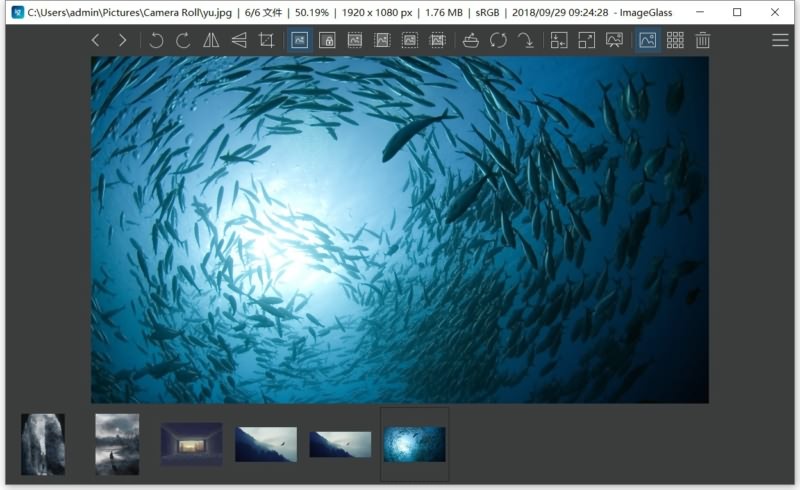The width and height of the screenshot is (800, 490).
Task: Flip the image vertically
Action: 238,40
